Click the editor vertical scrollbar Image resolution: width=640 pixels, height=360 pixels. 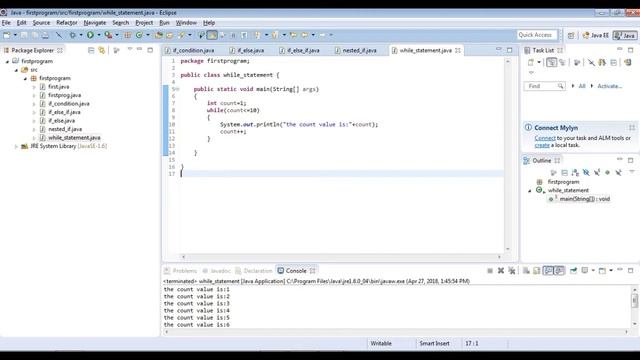pos(508,155)
